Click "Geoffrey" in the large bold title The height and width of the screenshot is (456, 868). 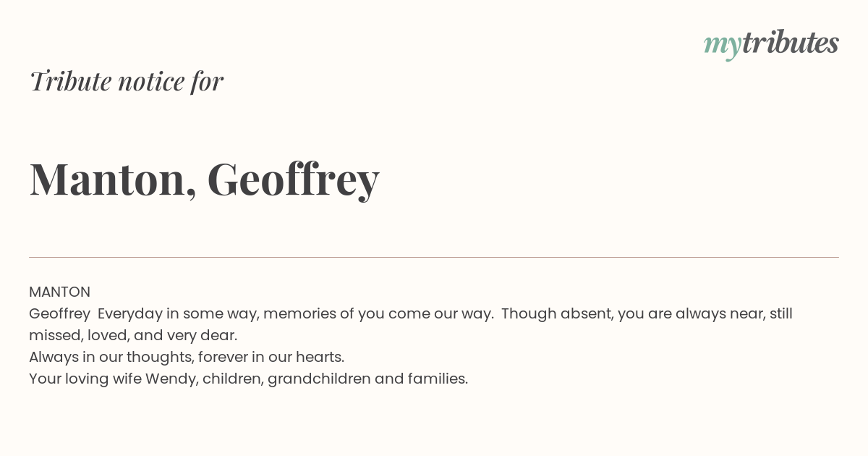(293, 179)
